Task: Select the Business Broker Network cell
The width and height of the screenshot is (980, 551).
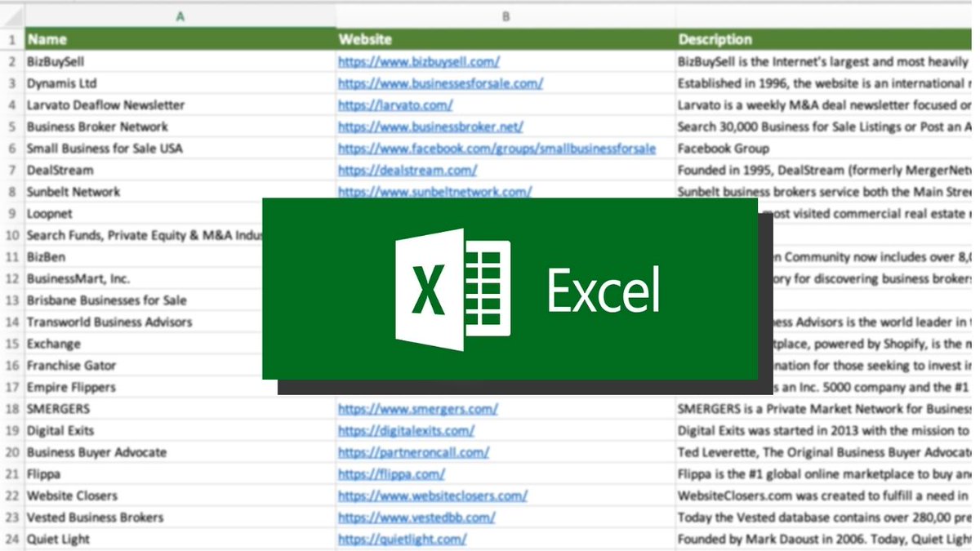Action: (x=180, y=127)
